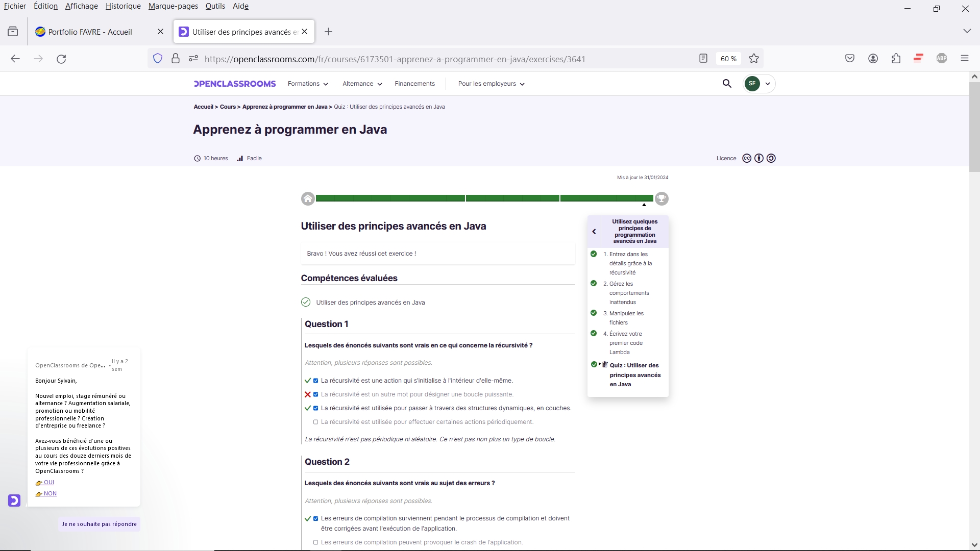Check the 'actions périodiquement' answer checkbox
Viewport: 980px width, 551px height.
pyautogui.click(x=315, y=422)
